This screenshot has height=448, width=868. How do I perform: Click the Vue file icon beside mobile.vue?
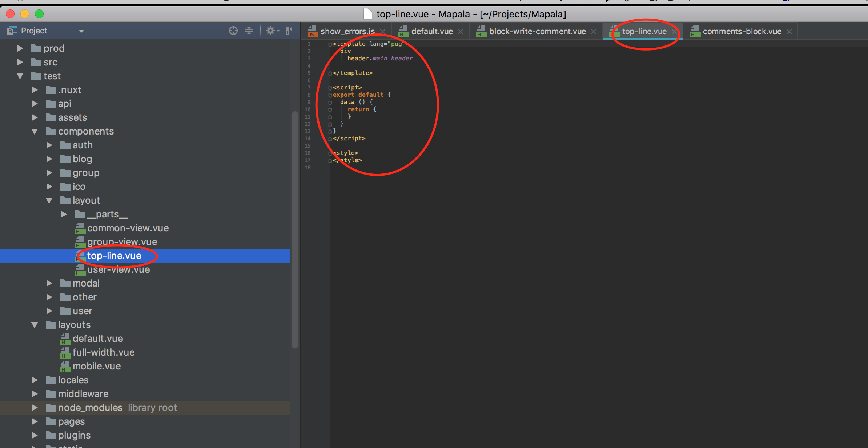(x=65, y=366)
